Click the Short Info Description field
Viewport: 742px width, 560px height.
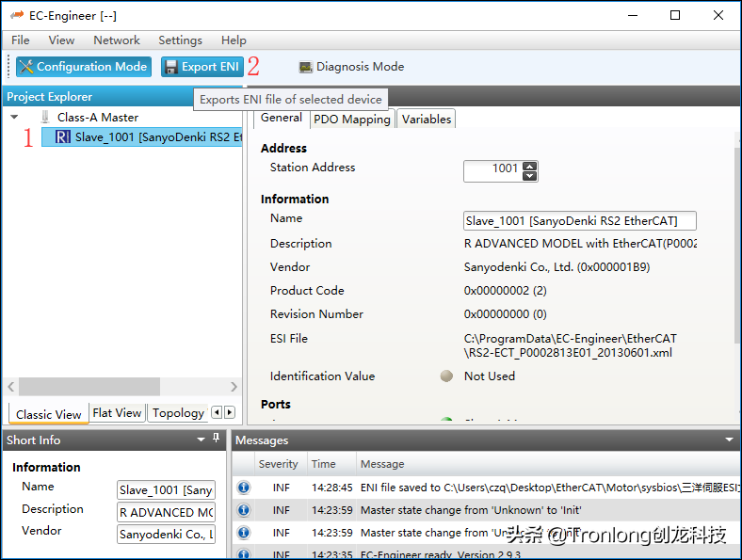point(166,512)
